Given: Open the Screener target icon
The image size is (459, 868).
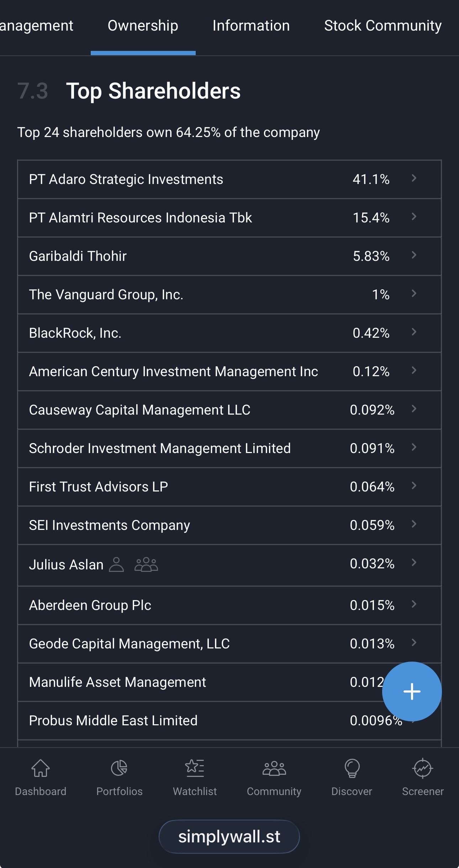Looking at the screenshot, I should (423, 768).
